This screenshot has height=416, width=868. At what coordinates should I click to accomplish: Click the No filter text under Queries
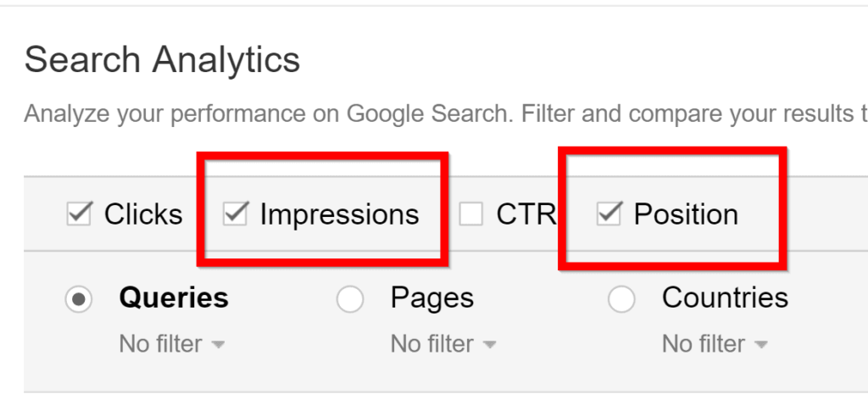[x=160, y=344]
